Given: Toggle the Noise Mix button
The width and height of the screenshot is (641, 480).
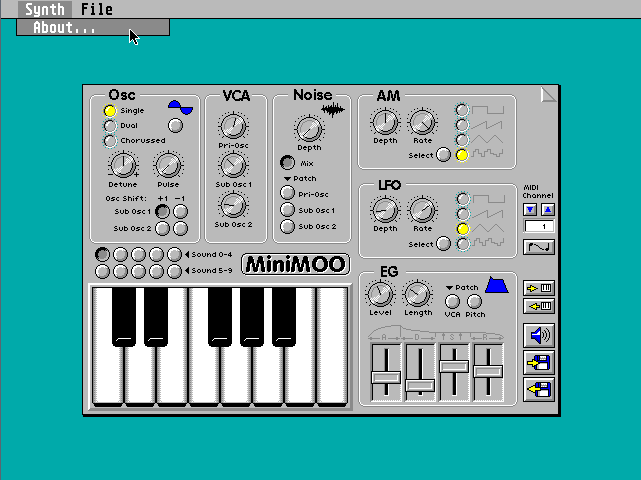Looking at the screenshot, I should point(287,163).
